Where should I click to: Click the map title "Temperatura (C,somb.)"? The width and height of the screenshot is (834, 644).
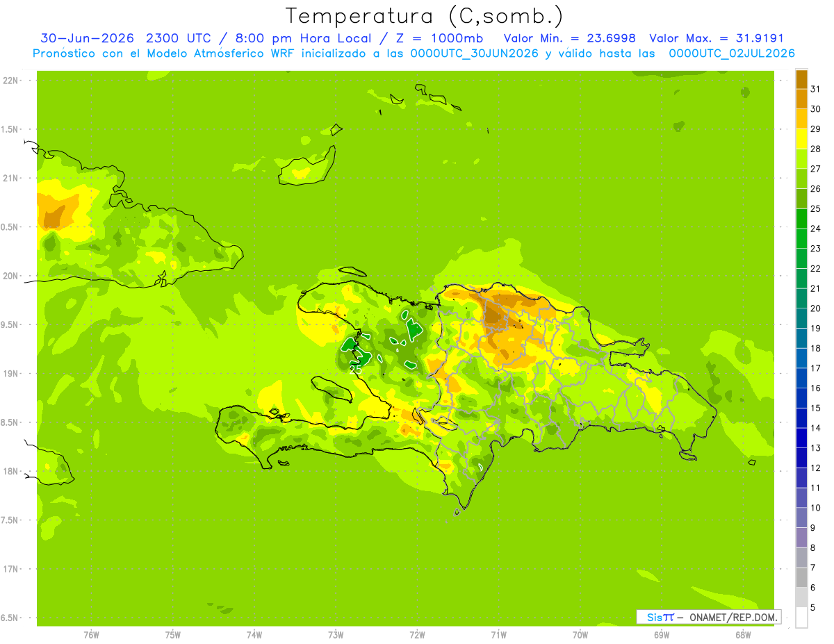[425, 16]
